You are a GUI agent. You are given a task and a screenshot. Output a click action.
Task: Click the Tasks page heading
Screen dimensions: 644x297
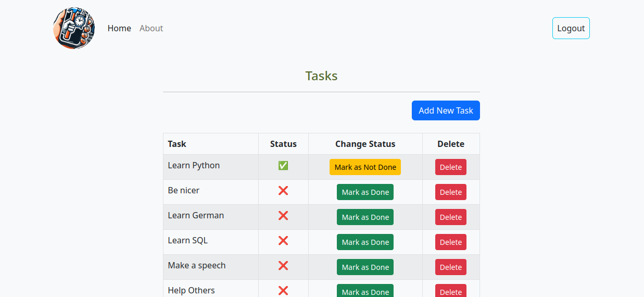point(321,76)
